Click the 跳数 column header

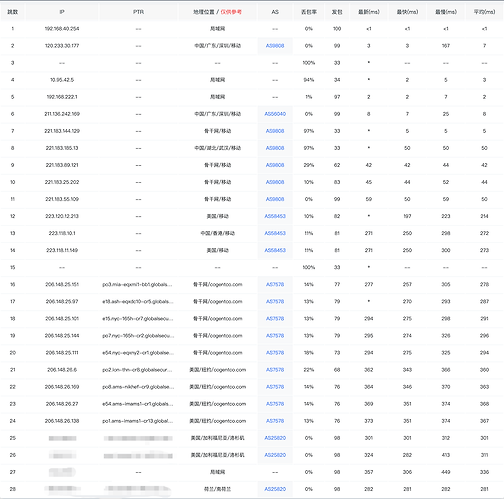pos(13,12)
